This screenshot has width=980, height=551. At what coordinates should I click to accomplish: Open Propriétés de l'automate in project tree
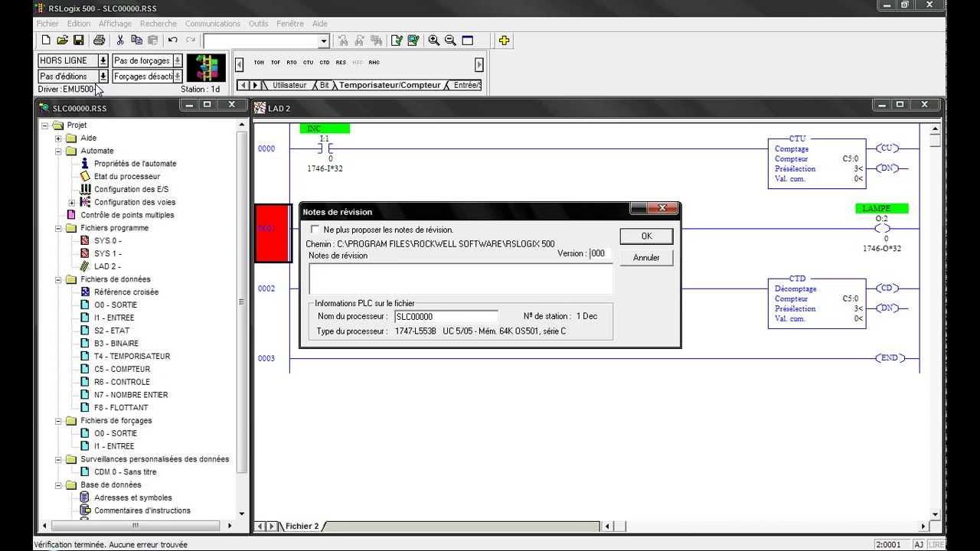135,164
